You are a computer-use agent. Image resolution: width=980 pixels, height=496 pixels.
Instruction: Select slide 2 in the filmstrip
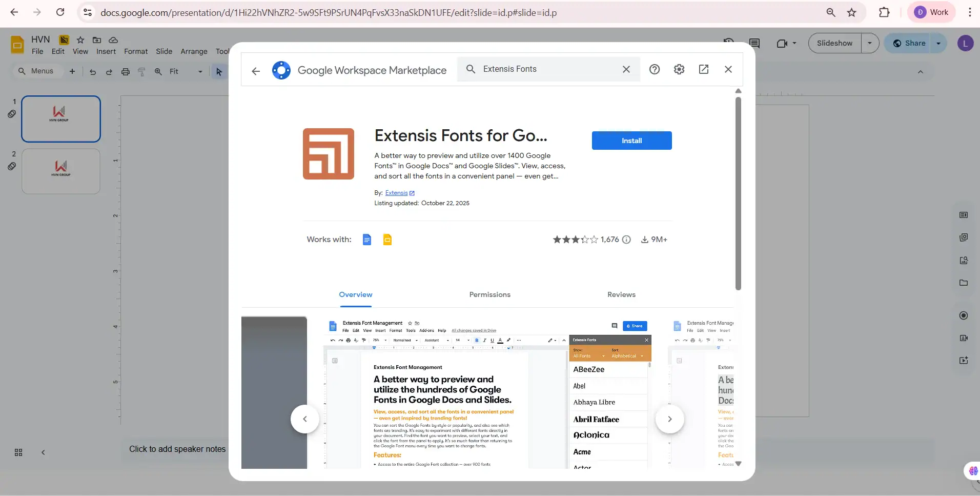[x=60, y=171]
